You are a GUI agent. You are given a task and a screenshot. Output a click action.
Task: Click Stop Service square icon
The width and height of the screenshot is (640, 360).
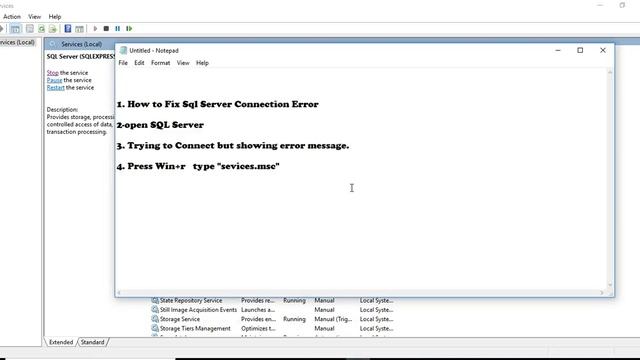(x=106, y=29)
